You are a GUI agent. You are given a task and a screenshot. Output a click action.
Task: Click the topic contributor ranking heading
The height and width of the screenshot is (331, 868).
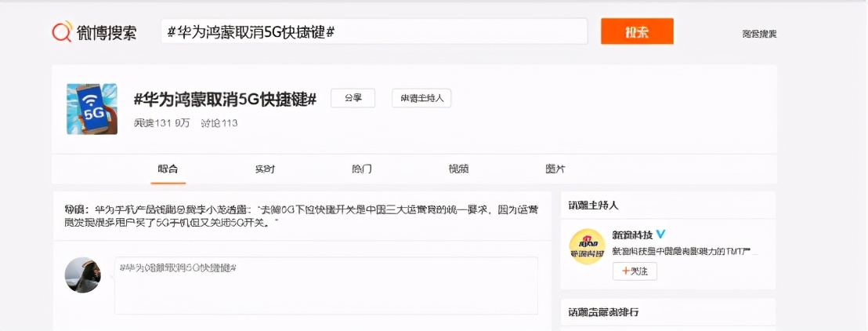603,313
